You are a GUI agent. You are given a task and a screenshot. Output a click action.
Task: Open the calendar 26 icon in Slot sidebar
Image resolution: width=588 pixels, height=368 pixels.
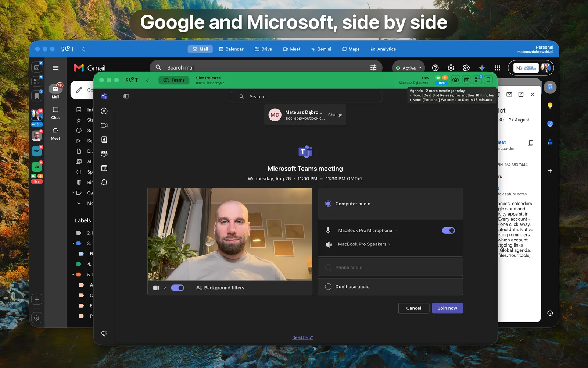pos(37,67)
